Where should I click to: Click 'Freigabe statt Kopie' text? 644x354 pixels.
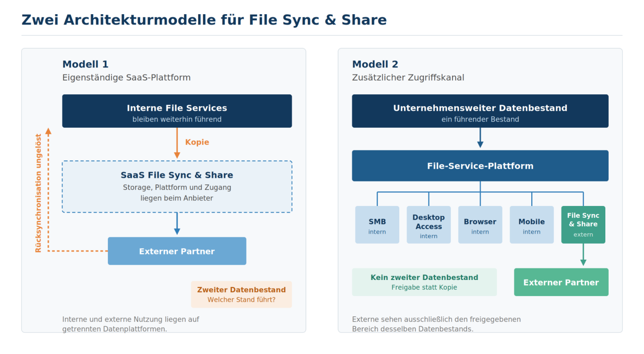(x=424, y=288)
